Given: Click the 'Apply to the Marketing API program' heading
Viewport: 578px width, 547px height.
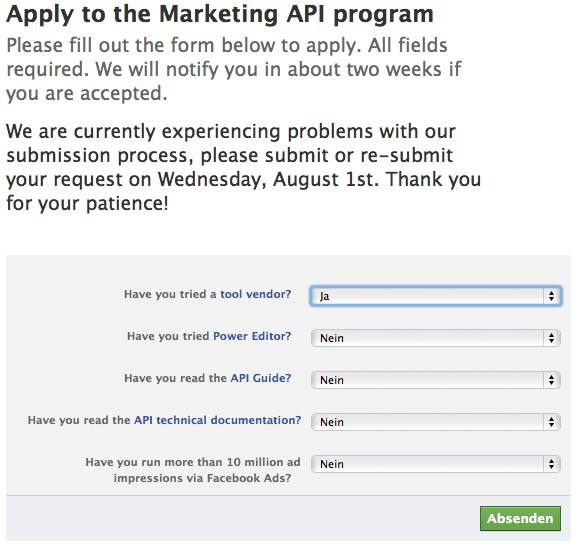Looking at the screenshot, I should coord(220,15).
